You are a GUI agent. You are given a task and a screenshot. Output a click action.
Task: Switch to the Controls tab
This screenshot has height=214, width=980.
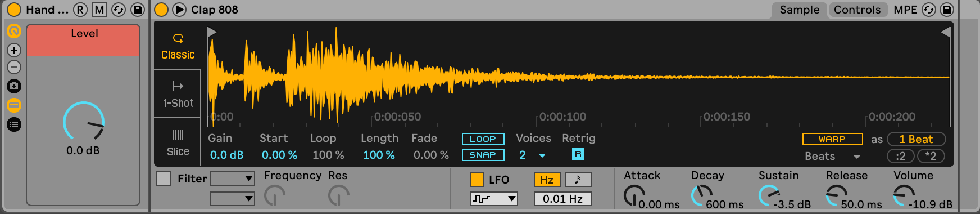[x=857, y=10]
